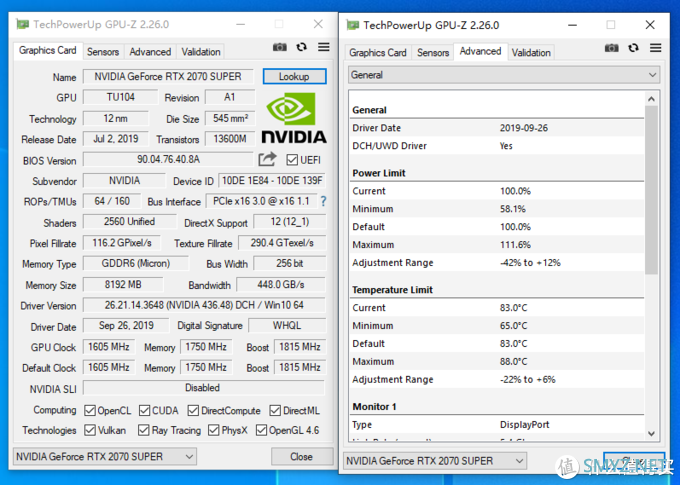Click the refresh icon in left GPU-Z window

click(x=301, y=47)
